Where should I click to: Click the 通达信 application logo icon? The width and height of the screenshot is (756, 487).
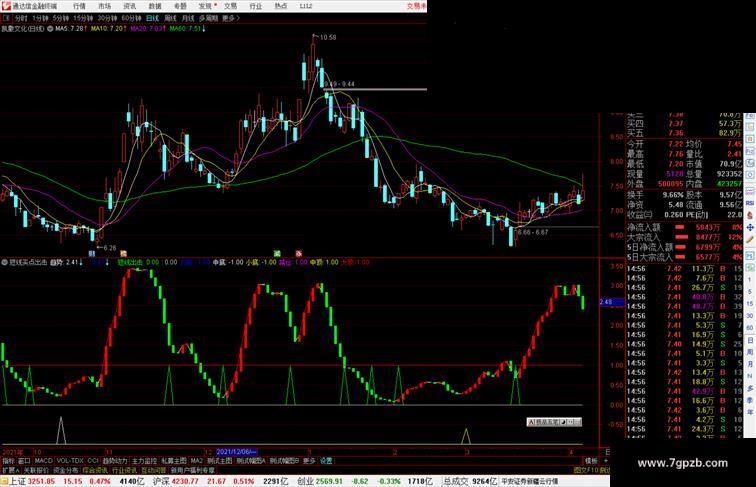(6, 6)
